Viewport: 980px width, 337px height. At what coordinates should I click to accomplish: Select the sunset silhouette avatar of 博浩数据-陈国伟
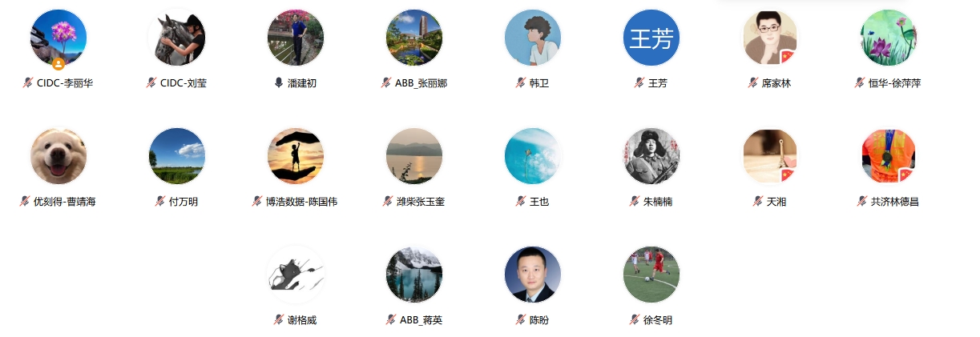click(296, 156)
